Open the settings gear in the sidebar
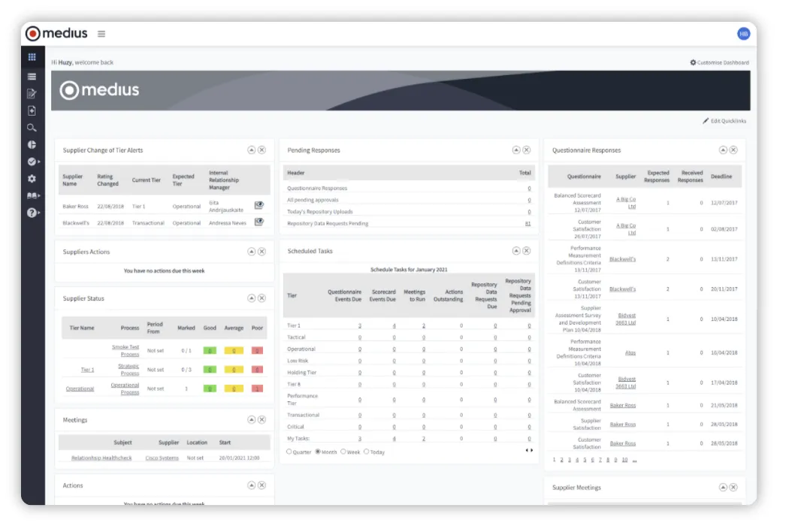The width and height of the screenshot is (789, 532). coord(32,179)
